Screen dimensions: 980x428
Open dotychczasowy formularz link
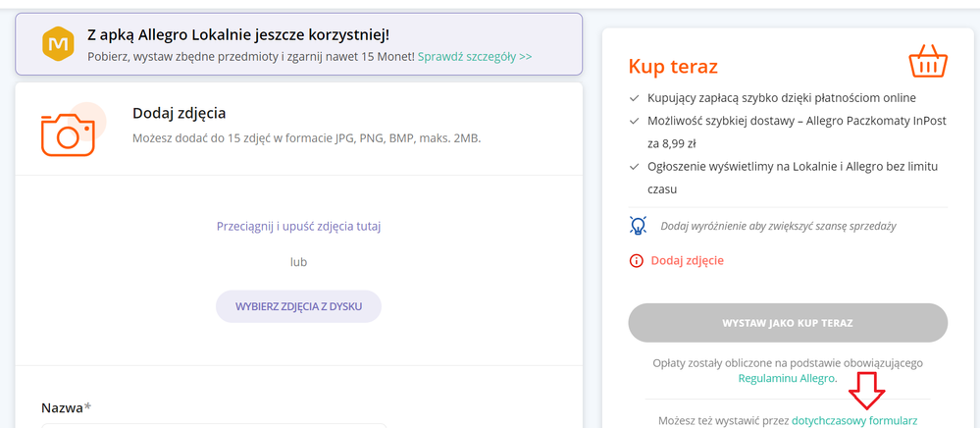(854, 421)
